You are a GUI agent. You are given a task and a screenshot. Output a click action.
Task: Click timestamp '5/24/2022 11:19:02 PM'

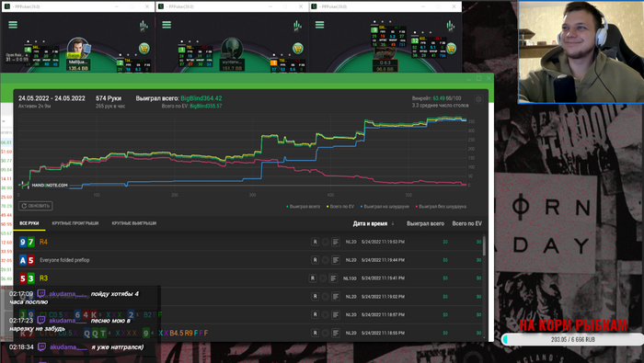(383, 296)
